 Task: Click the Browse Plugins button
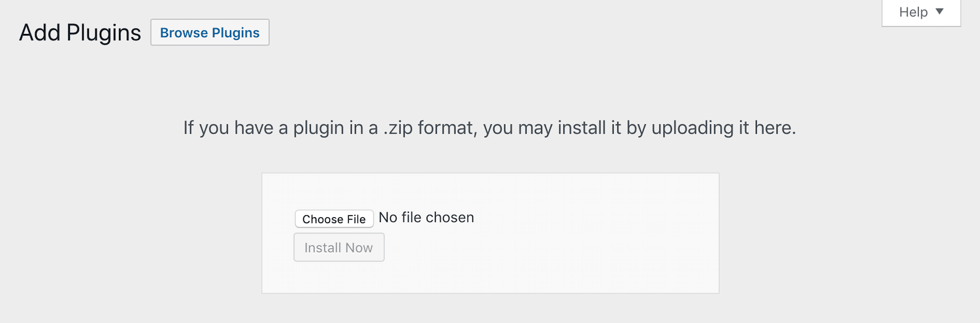click(210, 33)
